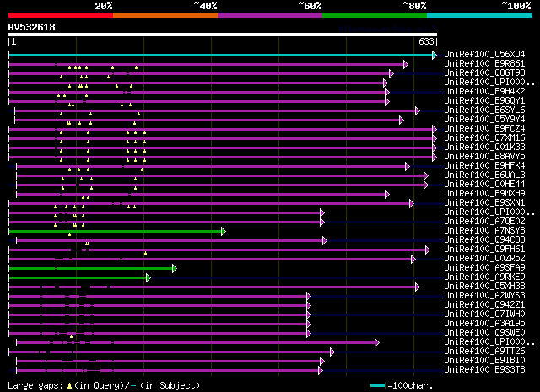This screenshot has height=392, width=540.
Task: Click the arrowhead ending the B9SXN1 alignment bar
Action: point(411,204)
